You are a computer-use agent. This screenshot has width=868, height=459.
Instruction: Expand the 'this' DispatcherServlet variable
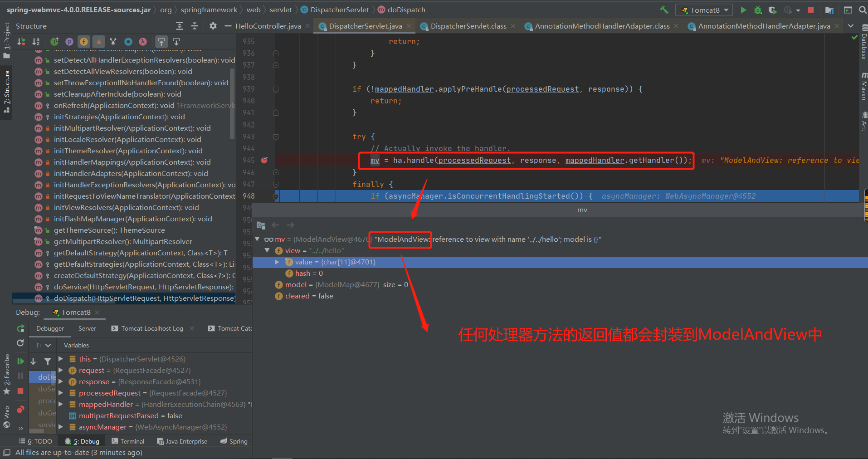60,359
